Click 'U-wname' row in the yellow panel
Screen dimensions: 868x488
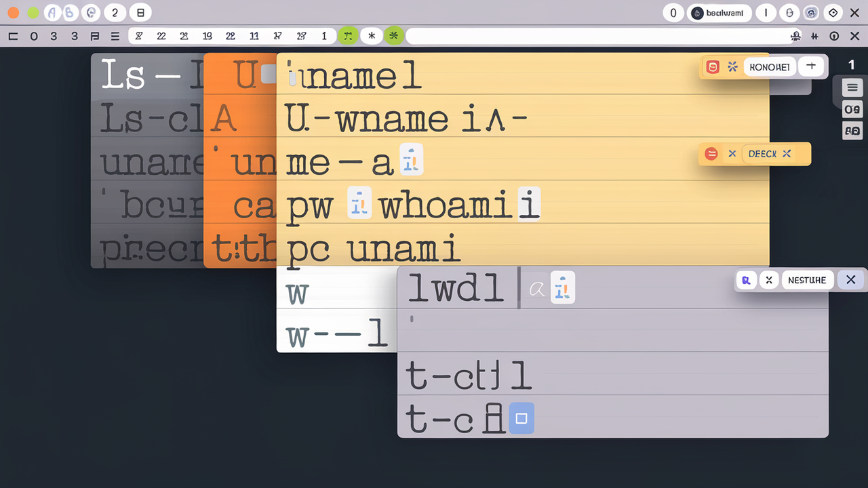(x=523, y=116)
